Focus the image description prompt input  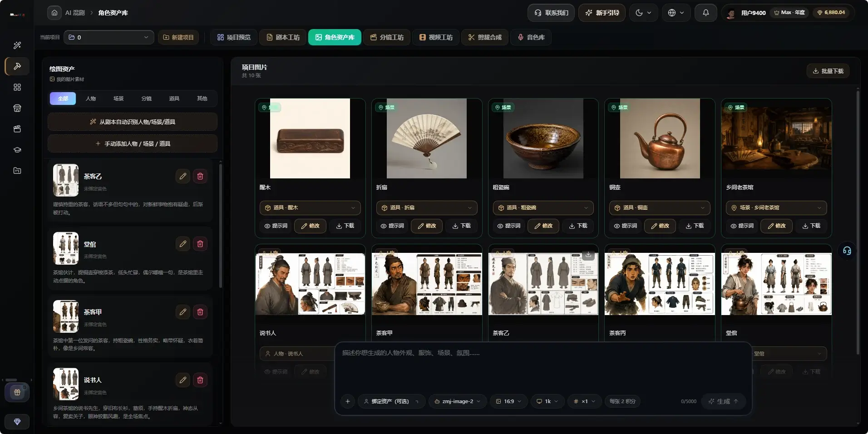click(x=543, y=368)
